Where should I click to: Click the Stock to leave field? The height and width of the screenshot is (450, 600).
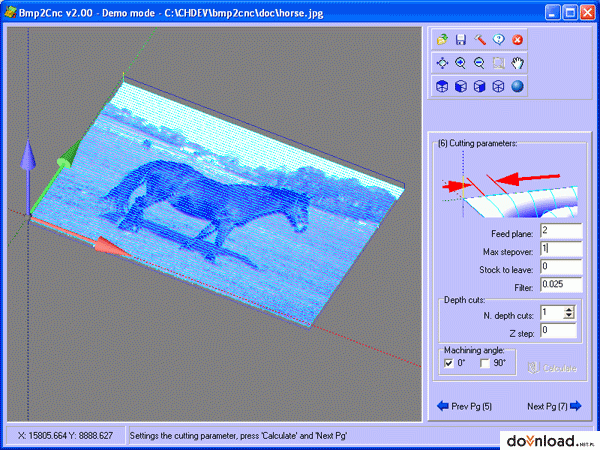click(x=561, y=267)
